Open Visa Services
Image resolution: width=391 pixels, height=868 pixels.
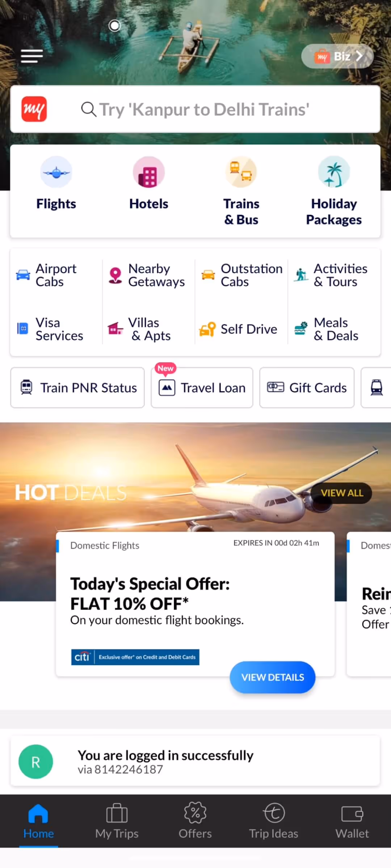pos(50,329)
